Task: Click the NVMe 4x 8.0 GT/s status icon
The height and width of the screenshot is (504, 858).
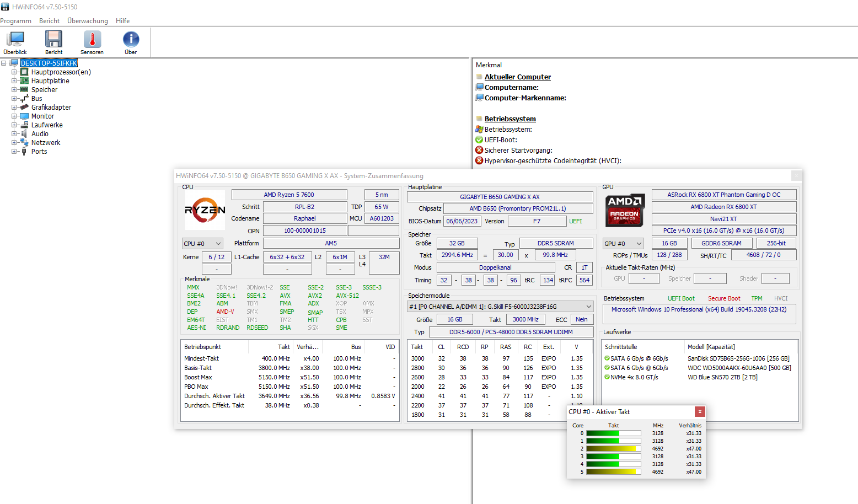Action: click(607, 377)
